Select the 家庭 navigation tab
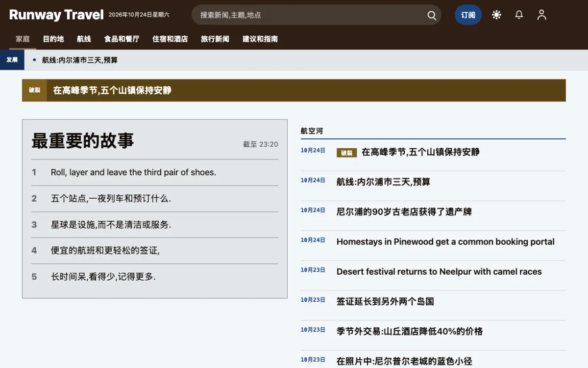Viewport: 588px width, 368px height. tap(23, 39)
